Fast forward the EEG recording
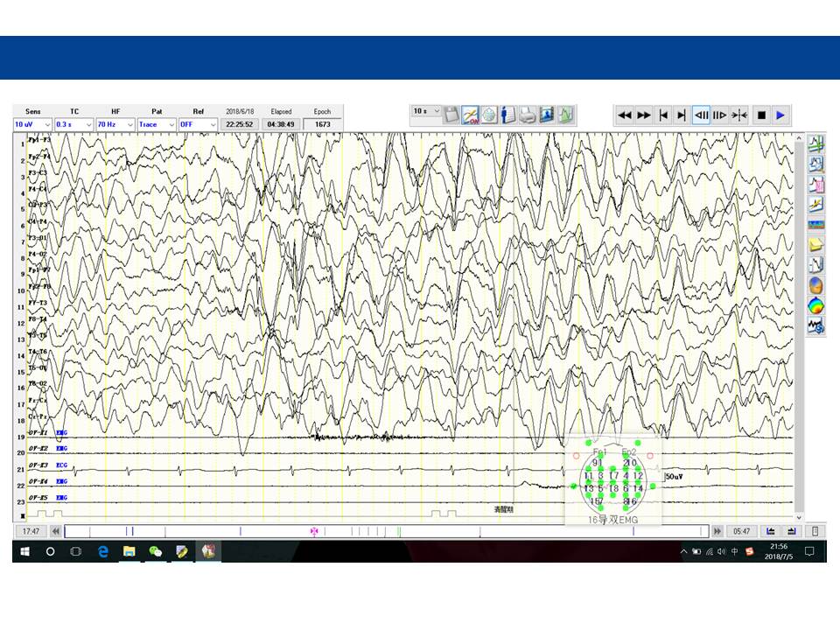 point(644,115)
